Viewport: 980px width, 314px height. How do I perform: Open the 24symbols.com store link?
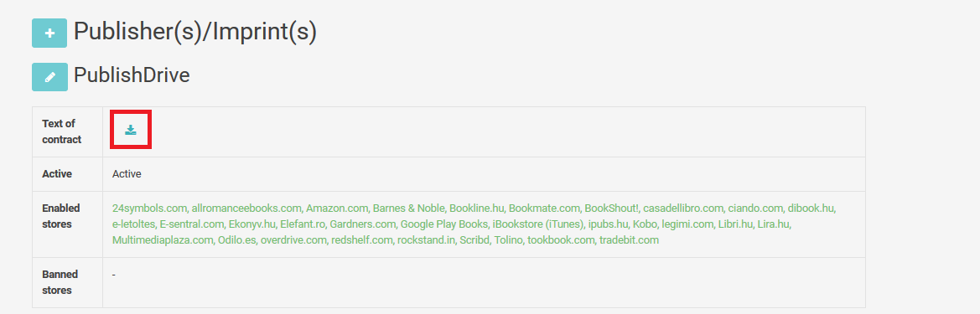coord(149,208)
